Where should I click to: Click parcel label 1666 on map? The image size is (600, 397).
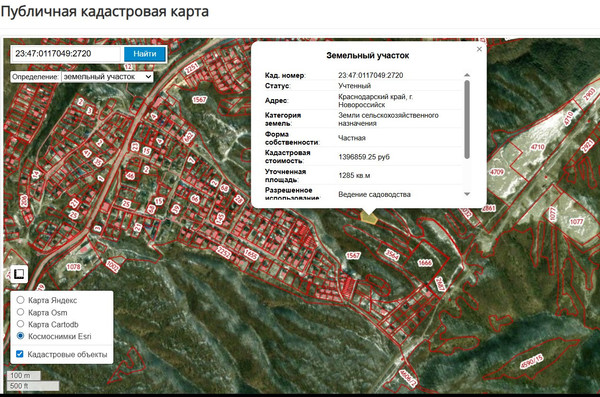coord(425,263)
